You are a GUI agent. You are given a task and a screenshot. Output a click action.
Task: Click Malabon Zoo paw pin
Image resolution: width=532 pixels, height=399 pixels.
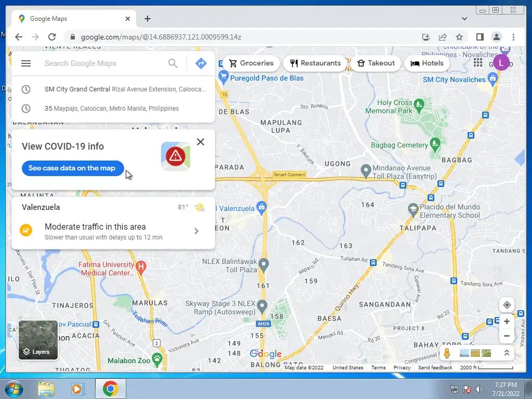point(157,360)
